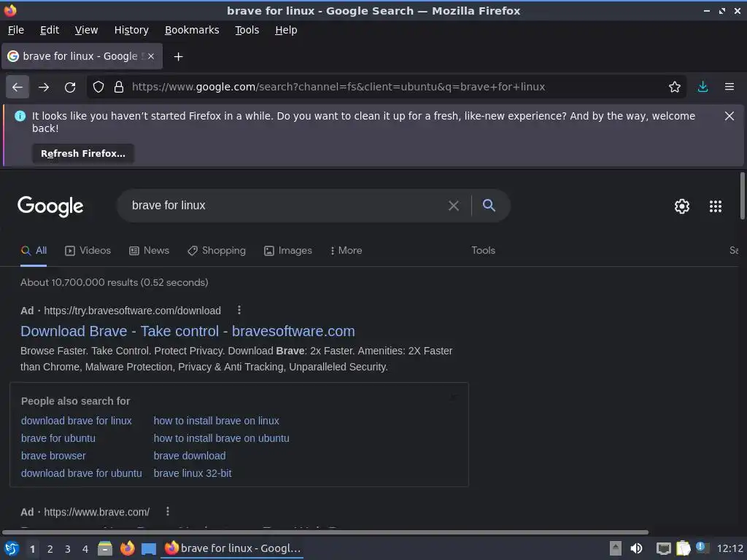Open the file manager taskbar icon
The height and width of the screenshot is (560, 747).
(x=105, y=548)
